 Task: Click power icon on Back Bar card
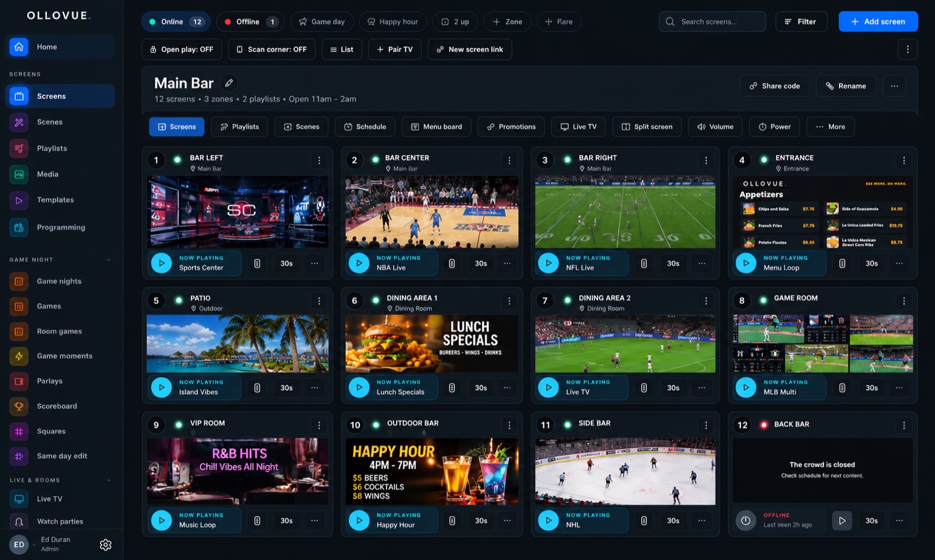pos(746,520)
